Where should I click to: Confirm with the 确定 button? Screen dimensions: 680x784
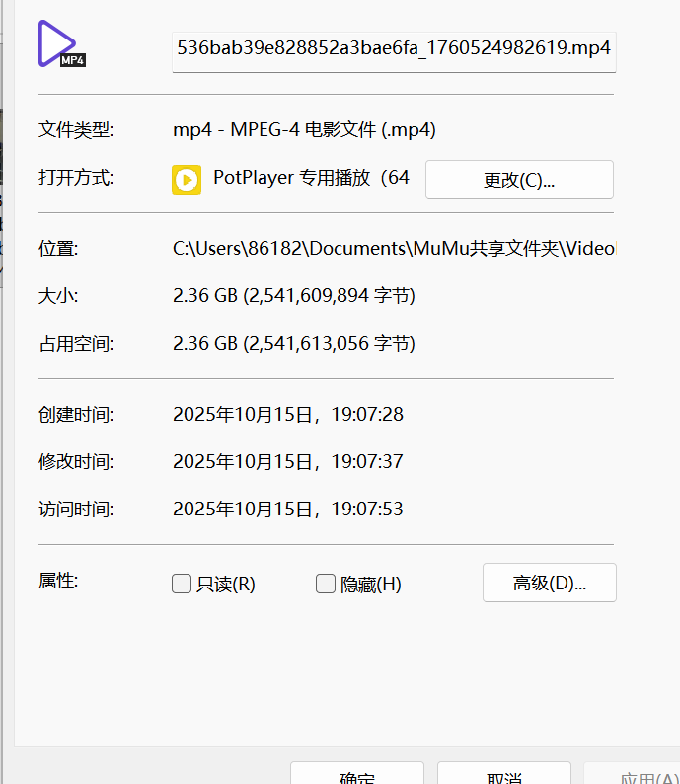(x=357, y=775)
